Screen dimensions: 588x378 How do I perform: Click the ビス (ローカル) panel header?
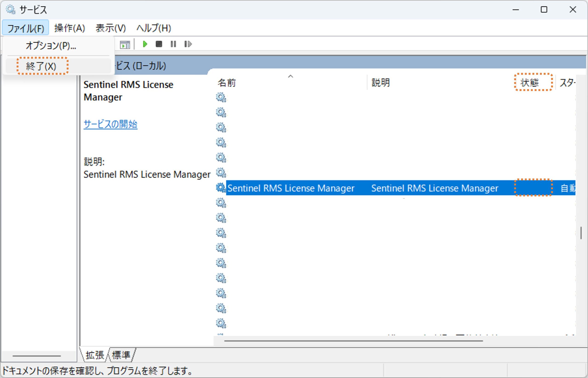[141, 66]
